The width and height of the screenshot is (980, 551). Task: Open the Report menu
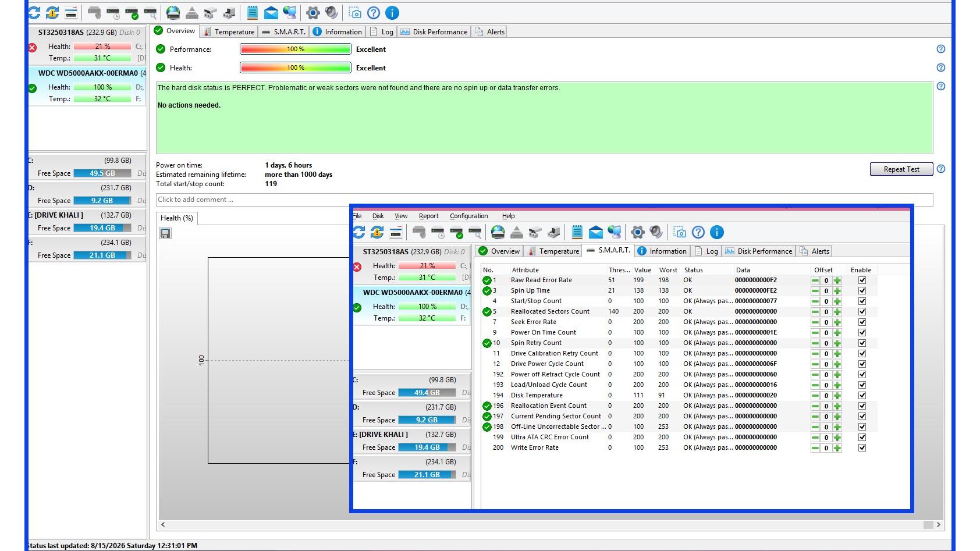tap(429, 216)
